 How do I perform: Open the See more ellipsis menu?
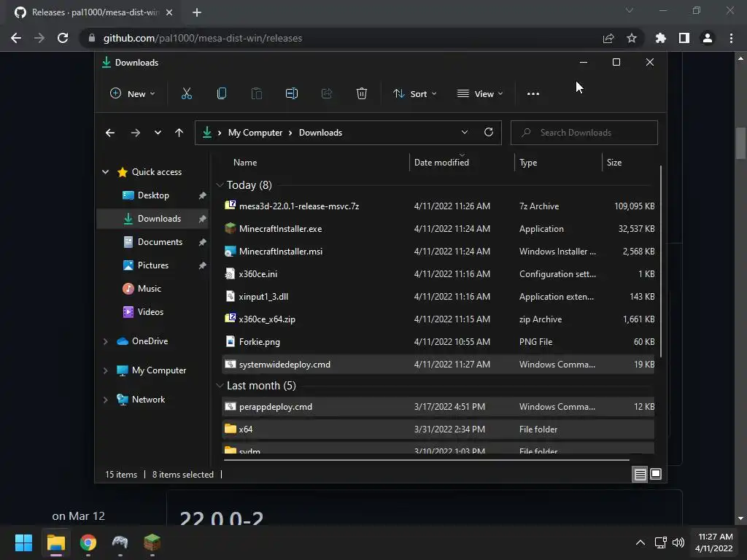click(533, 94)
